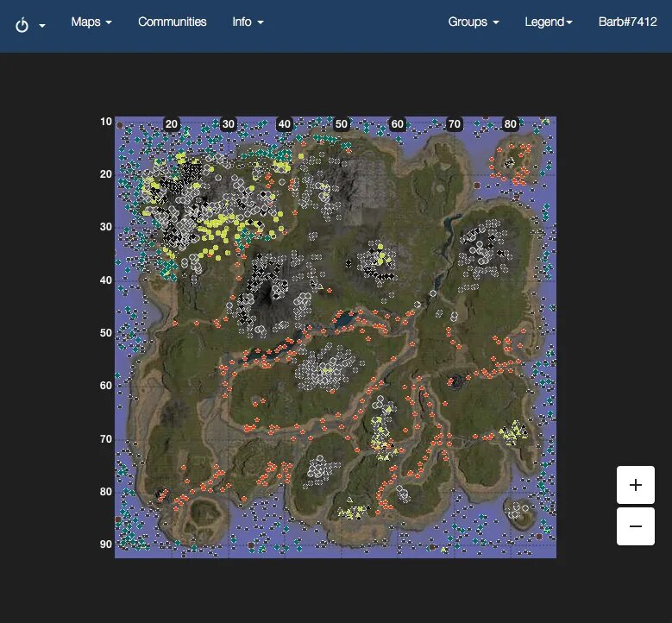Click the longitude 80 grid label
672x623 pixels.
pos(510,124)
